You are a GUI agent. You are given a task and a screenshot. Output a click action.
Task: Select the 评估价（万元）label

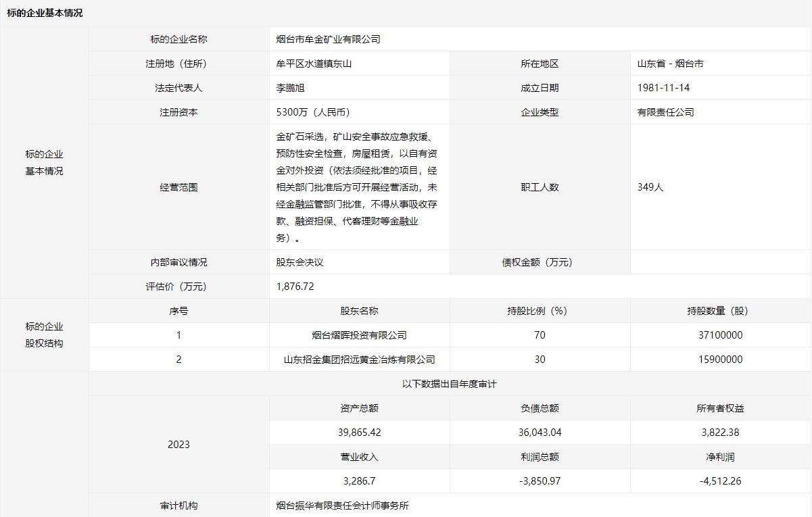[x=178, y=287]
